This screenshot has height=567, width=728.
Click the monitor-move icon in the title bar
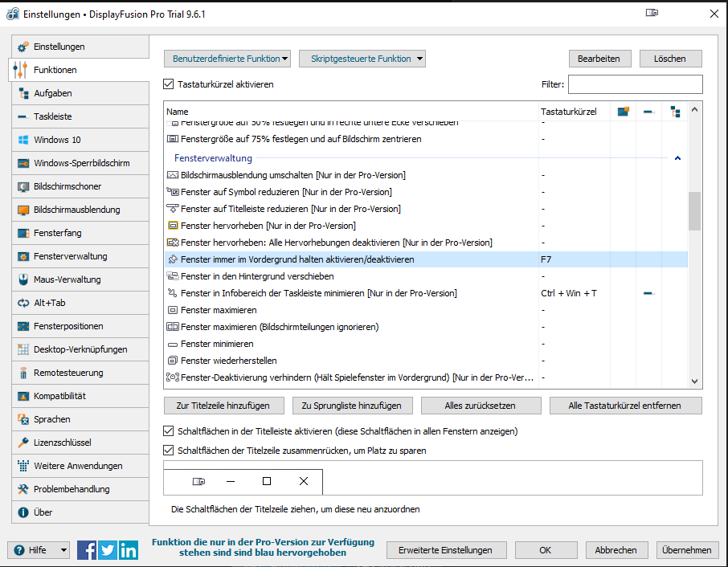tap(652, 13)
